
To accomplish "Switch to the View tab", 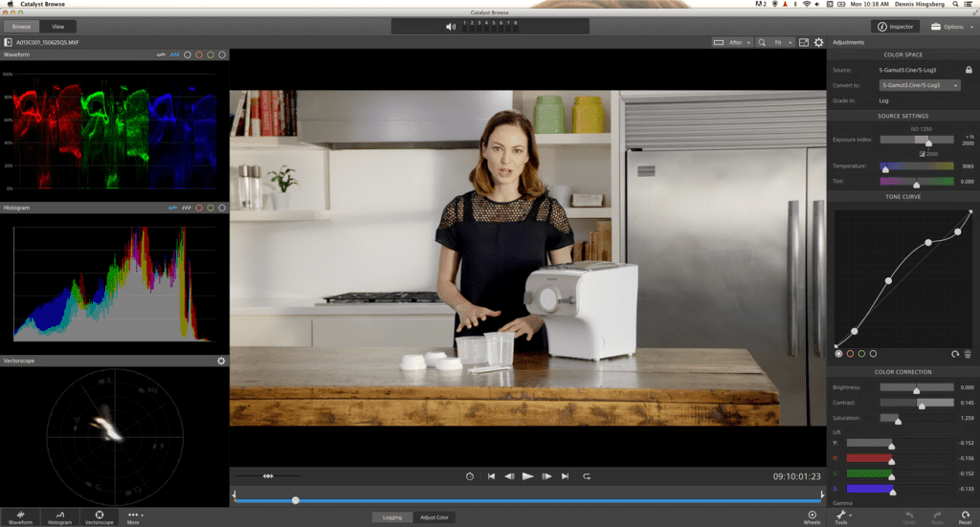I will (58, 26).
